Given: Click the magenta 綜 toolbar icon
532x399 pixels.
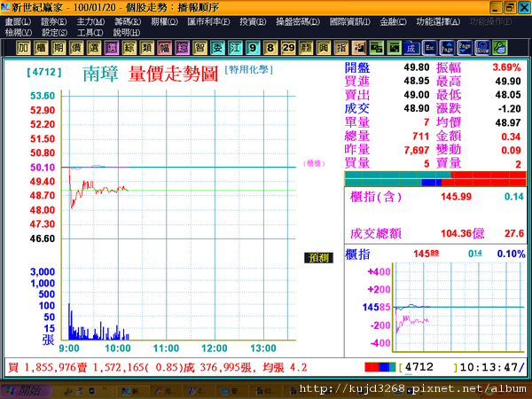Looking at the screenshot, I should (182, 48).
